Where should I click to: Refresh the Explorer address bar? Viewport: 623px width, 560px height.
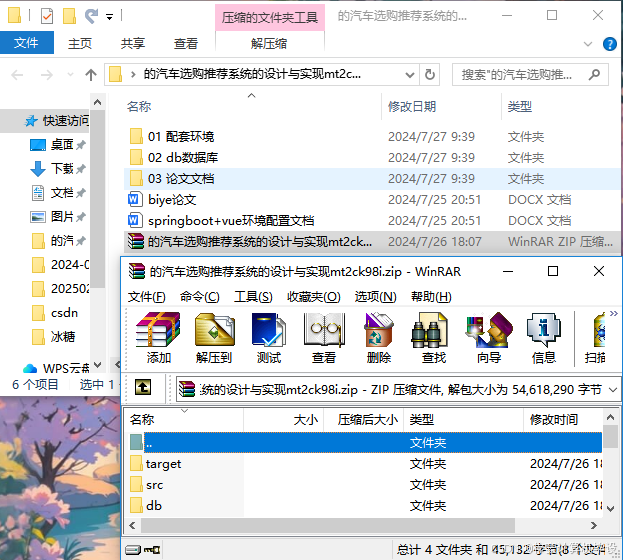pyautogui.click(x=430, y=74)
